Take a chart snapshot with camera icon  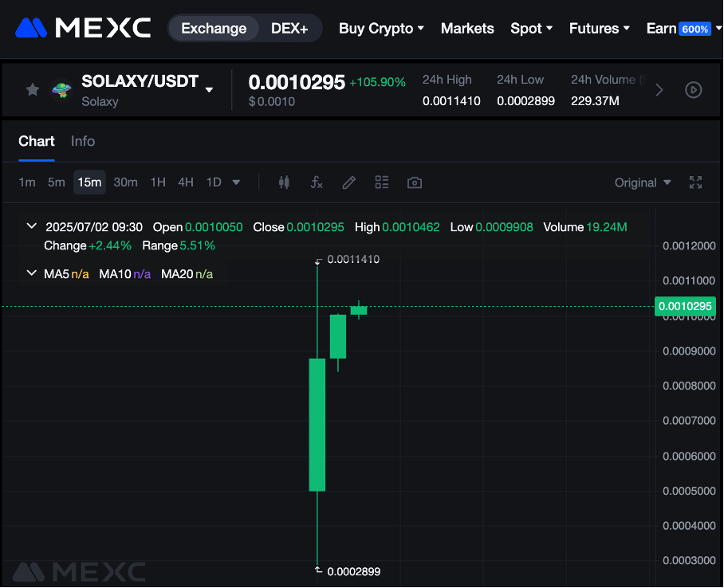click(415, 182)
